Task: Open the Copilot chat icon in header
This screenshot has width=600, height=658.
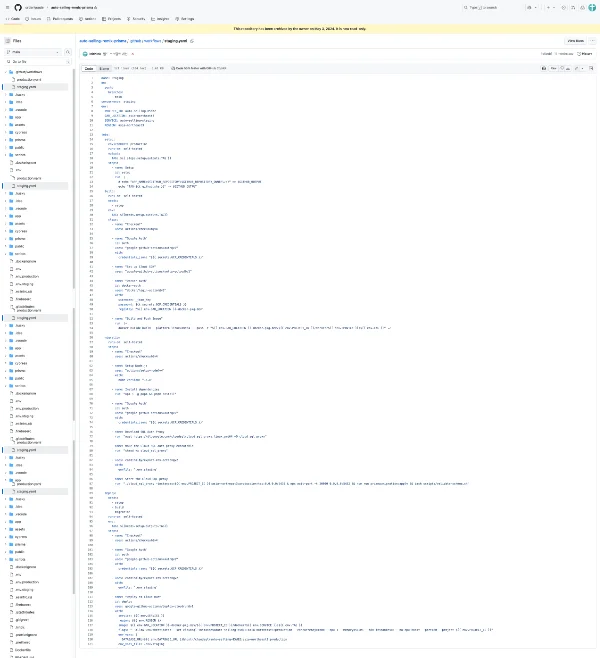Action: (x=529, y=8)
